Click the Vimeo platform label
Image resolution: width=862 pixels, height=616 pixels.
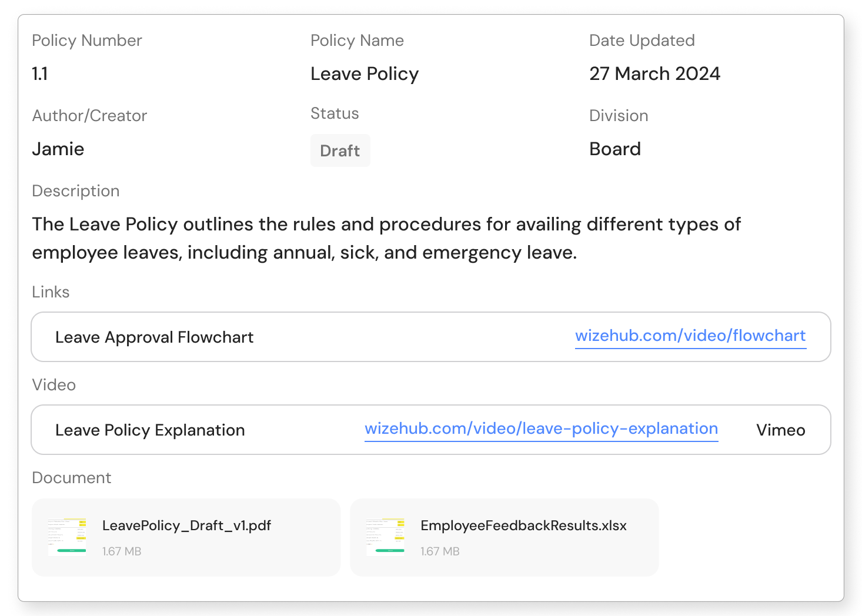tap(780, 430)
